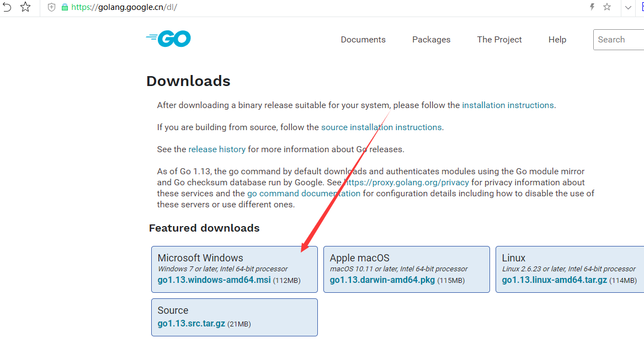Open the go command documentation link
The height and width of the screenshot is (343, 644).
304,193
